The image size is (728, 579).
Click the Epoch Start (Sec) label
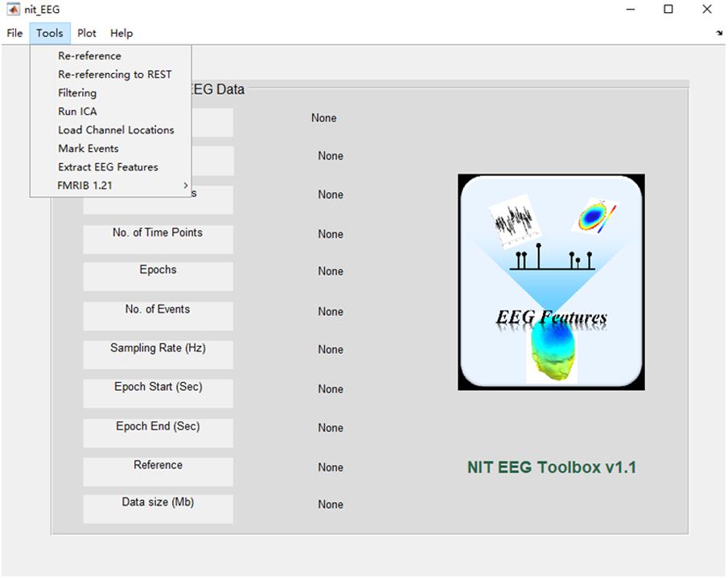tap(158, 393)
